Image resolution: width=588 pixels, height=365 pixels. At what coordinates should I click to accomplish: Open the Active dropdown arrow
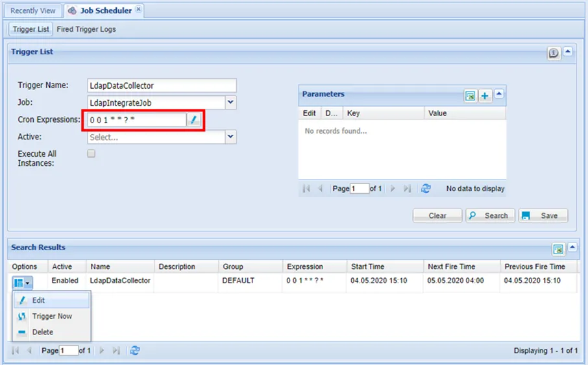[x=230, y=137]
